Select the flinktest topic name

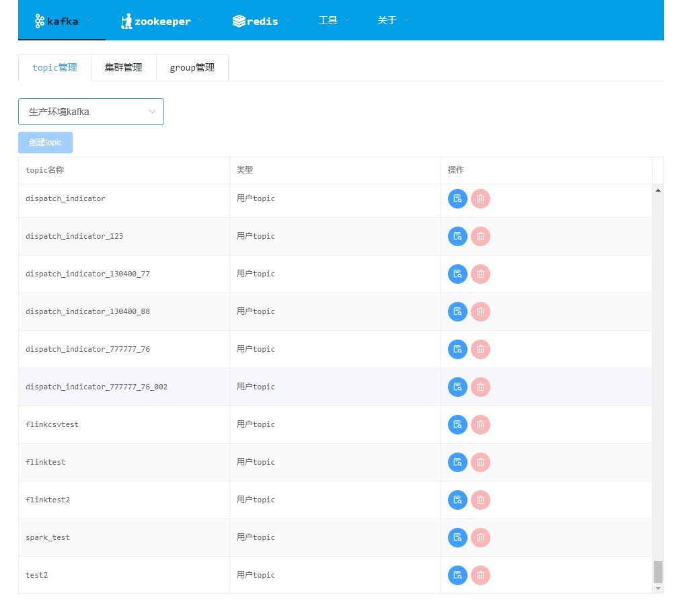[x=46, y=462]
